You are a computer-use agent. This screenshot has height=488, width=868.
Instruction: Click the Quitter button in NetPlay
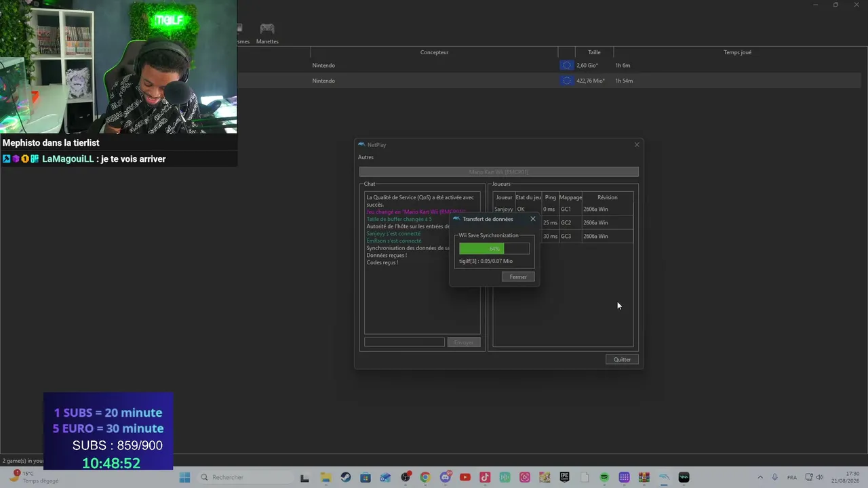[x=622, y=359]
